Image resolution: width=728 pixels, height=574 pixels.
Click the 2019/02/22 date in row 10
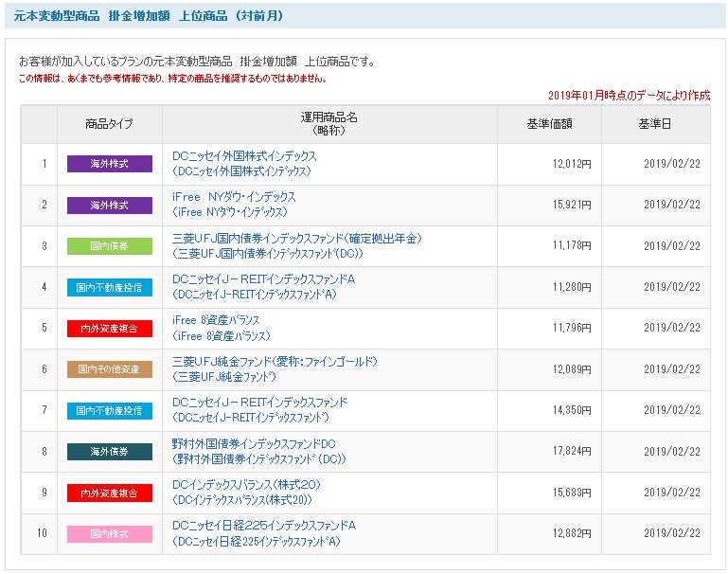coord(672,533)
